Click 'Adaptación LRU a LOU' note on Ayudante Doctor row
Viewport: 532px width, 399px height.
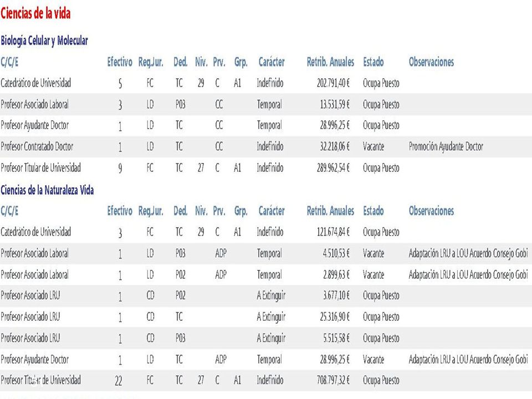pyautogui.click(x=468, y=359)
